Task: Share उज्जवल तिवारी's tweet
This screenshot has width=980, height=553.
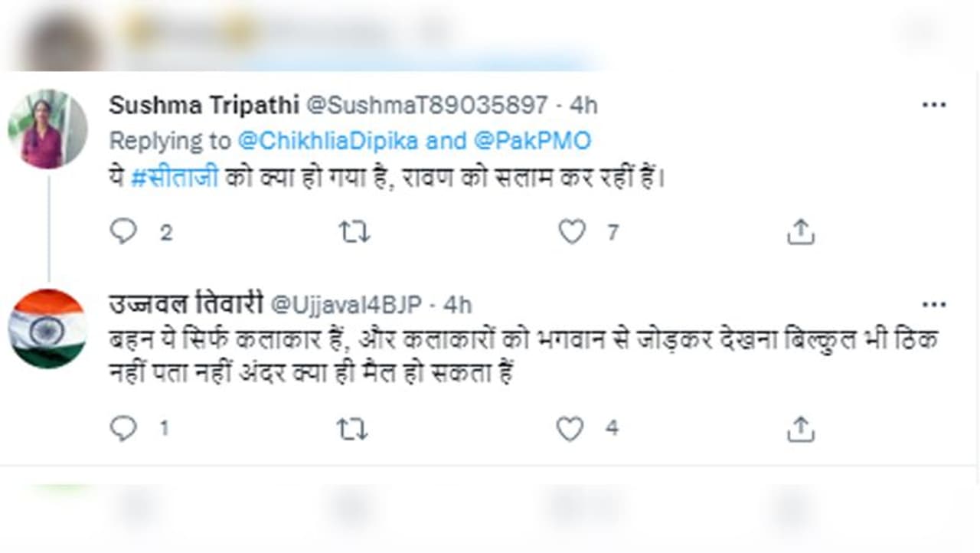Action: [x=800, y=429]
